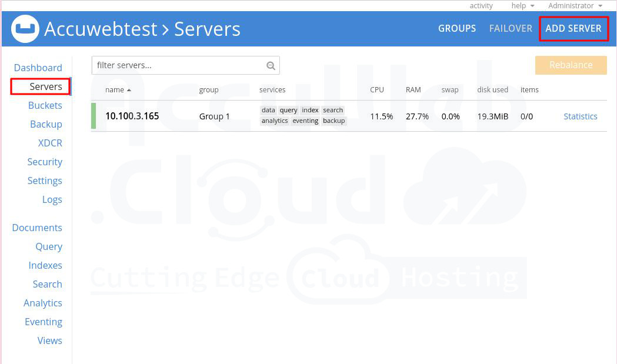Open Statistics for server 10.100.3.165
This screenshot has height=364, width=617.
click(580, 116)
